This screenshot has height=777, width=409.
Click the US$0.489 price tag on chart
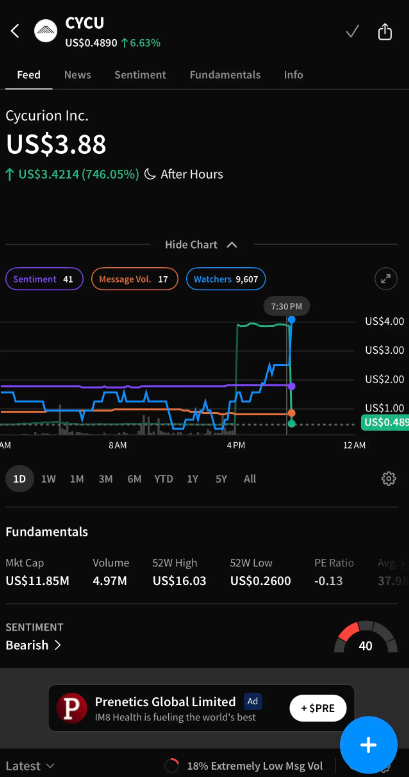tap(385, 422)
